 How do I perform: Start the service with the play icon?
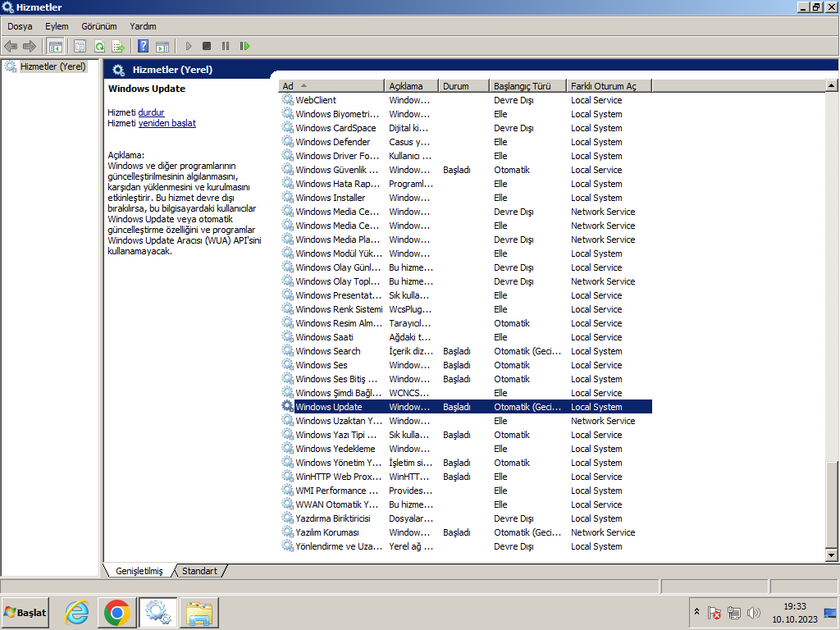tap(189, 46)
